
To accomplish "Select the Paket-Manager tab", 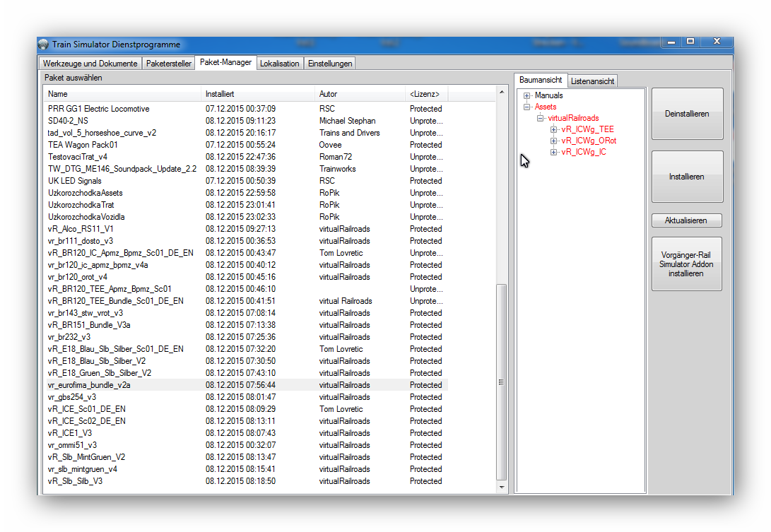I will [x=225, y=62].
